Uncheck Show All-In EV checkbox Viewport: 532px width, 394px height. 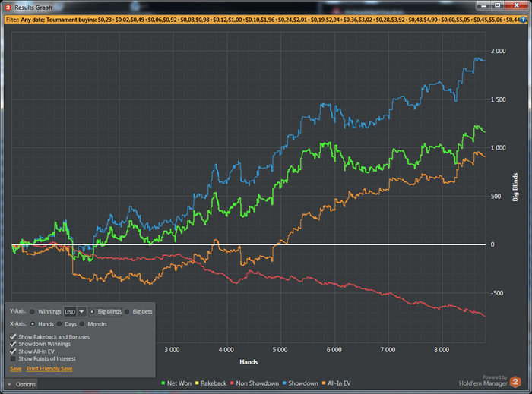13,351
